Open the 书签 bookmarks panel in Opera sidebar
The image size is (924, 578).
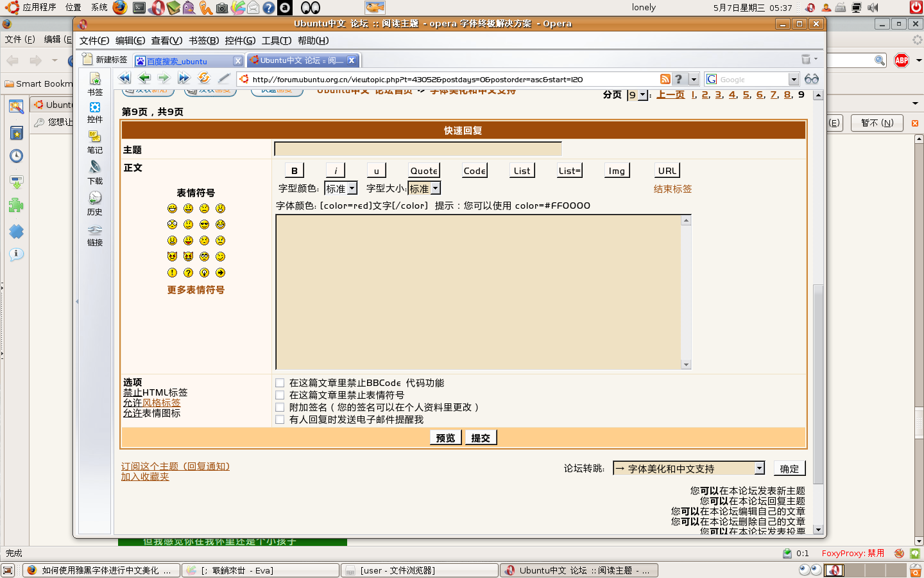pos(95,84)
